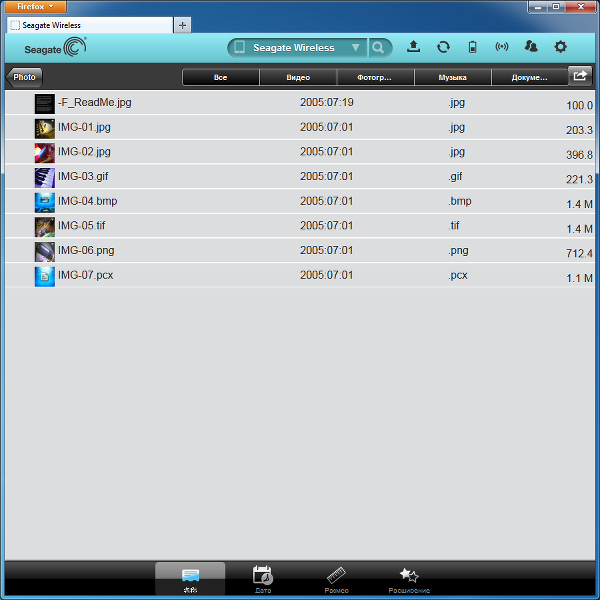Click the .png extension cell
600x600 pixels.
[x=458, y=251]
